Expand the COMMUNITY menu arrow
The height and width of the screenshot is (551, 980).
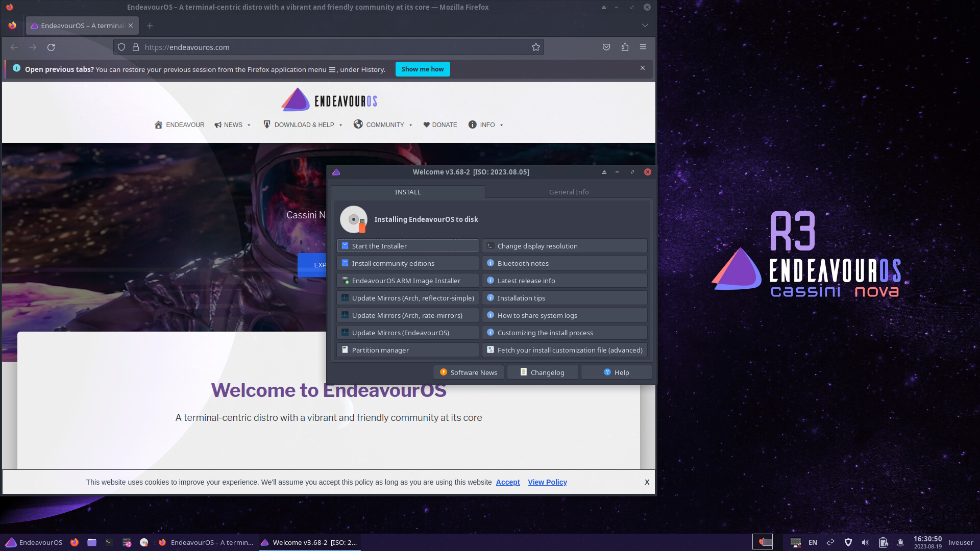click(x=411, y=125)
